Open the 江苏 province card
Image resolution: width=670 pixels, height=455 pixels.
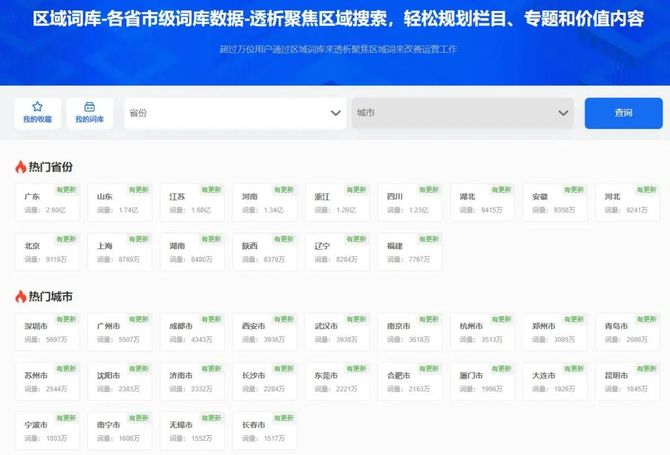[x=192, y=203]
